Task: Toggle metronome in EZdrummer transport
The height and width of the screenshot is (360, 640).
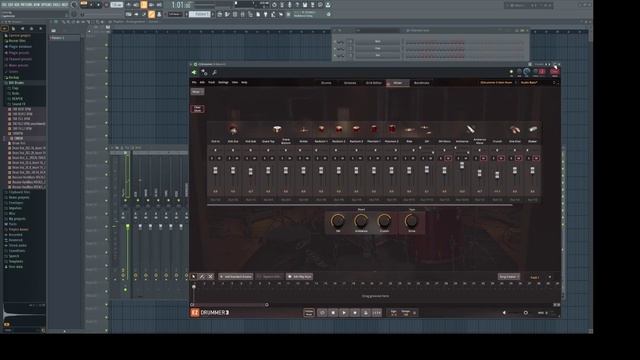Action: pos(366,313)
